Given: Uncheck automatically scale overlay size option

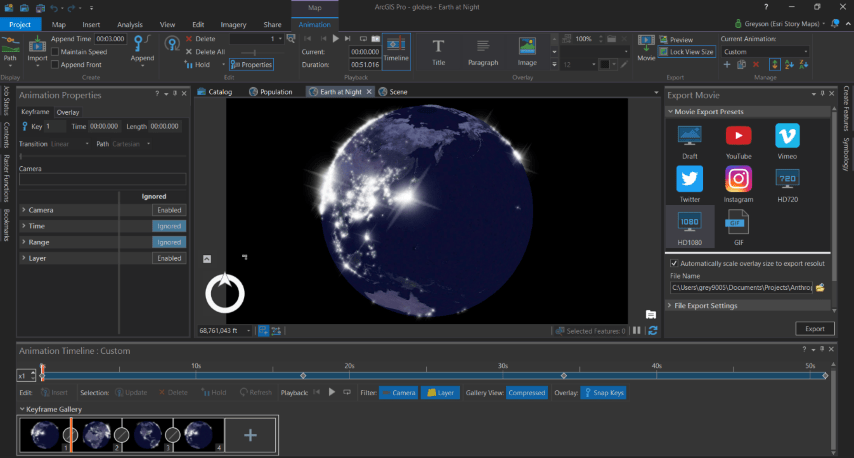Looking at the screenshot, I should (x=674, y=263).
